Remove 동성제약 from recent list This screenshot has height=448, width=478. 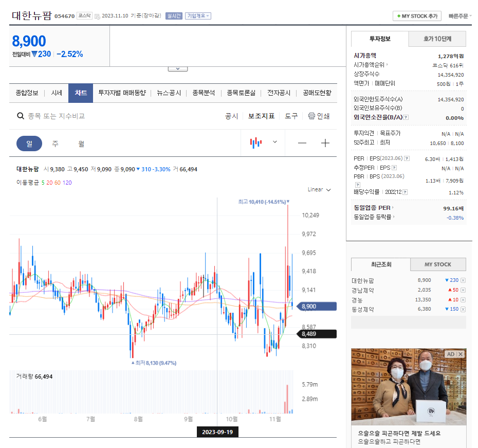[463, 309]
